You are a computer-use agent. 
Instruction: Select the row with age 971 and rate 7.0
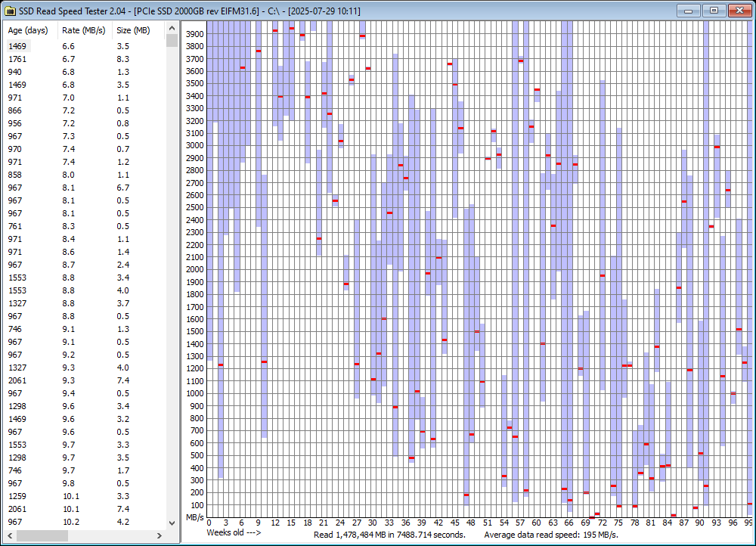(85, 98)
